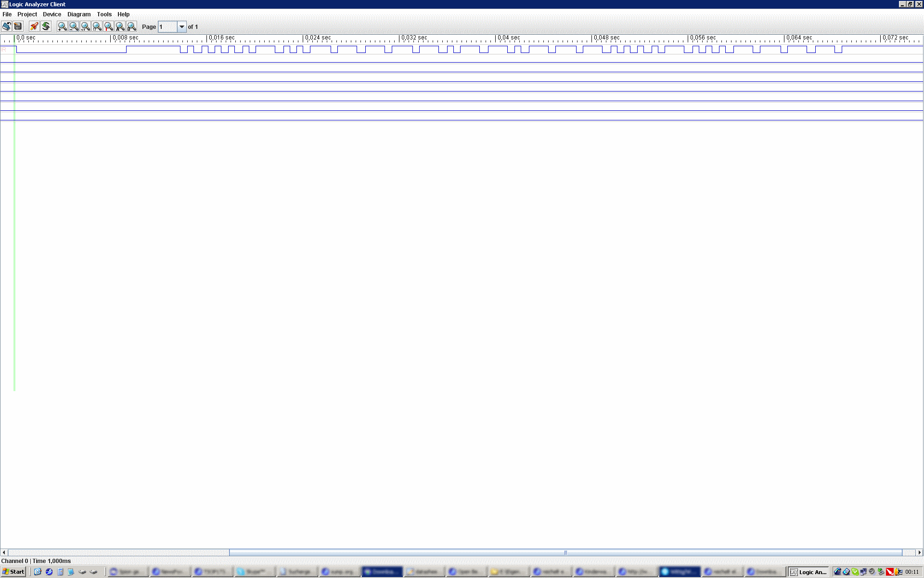Click the Save floppy disk icon
The height and width of the screenshot is (578, 924).
coord(18,26)
